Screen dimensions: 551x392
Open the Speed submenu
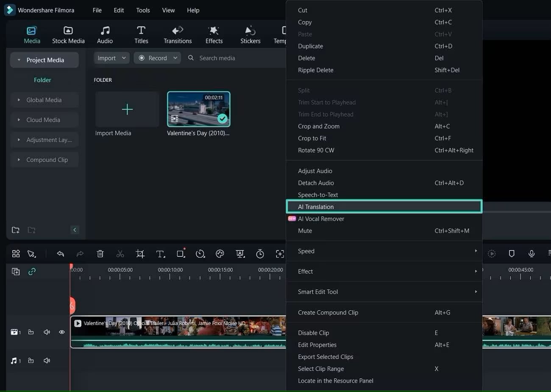click(x=384, y=251)
